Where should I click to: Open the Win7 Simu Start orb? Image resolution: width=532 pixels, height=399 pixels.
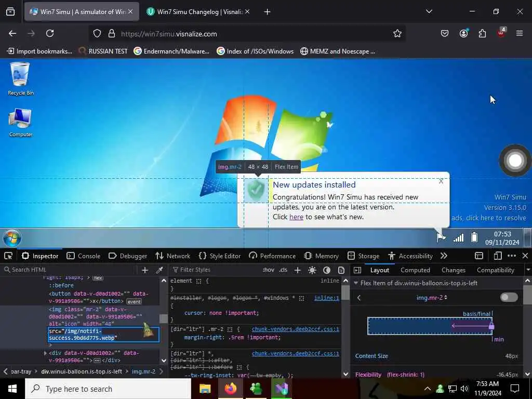(x=12, y=238)
